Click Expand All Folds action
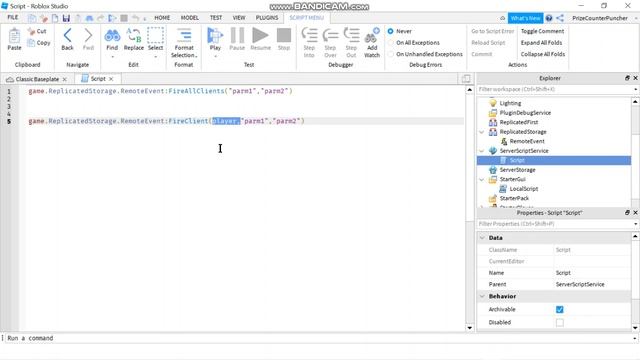 click(541, 42)
